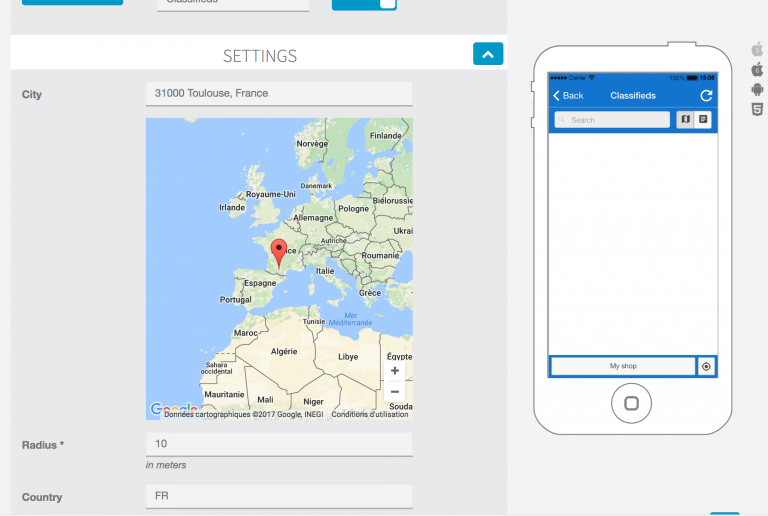Click the City input field
Viewport: 768px width, 516px height.
pyautogui.click(x=278, y=93)
